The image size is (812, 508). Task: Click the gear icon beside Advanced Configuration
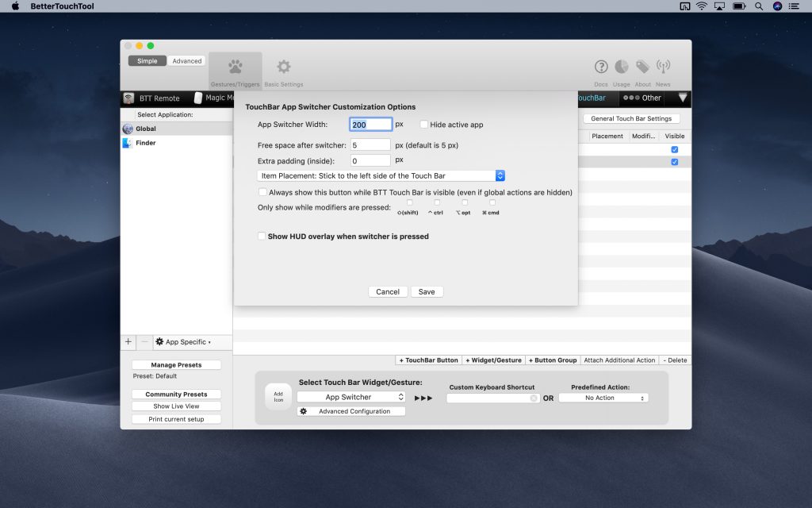304,411
